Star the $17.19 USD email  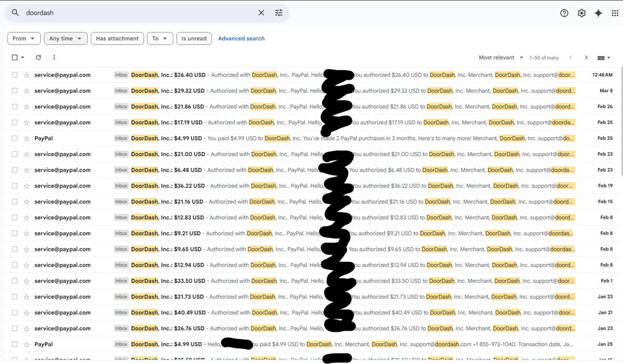pyautogui.click(x=26, y=122)
